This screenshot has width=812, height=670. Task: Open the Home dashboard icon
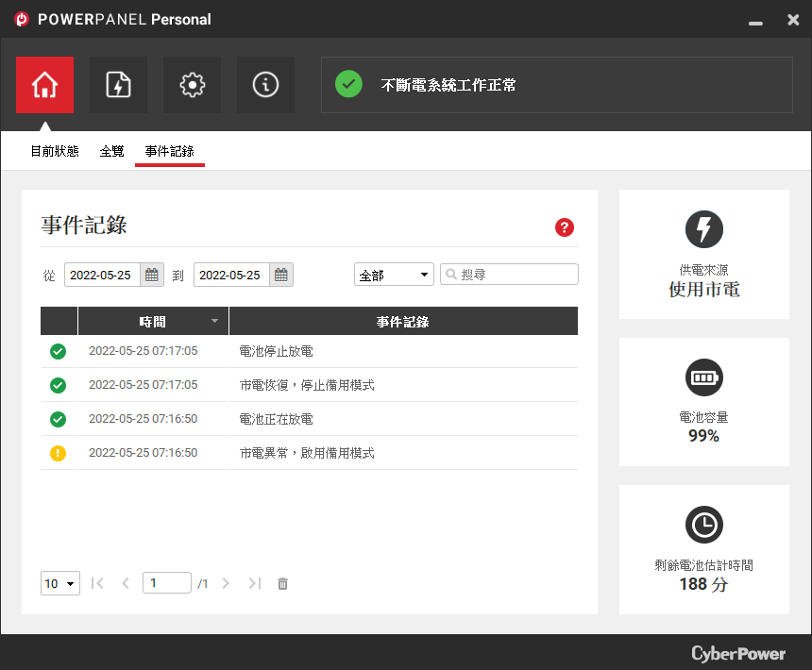(44, 85)
